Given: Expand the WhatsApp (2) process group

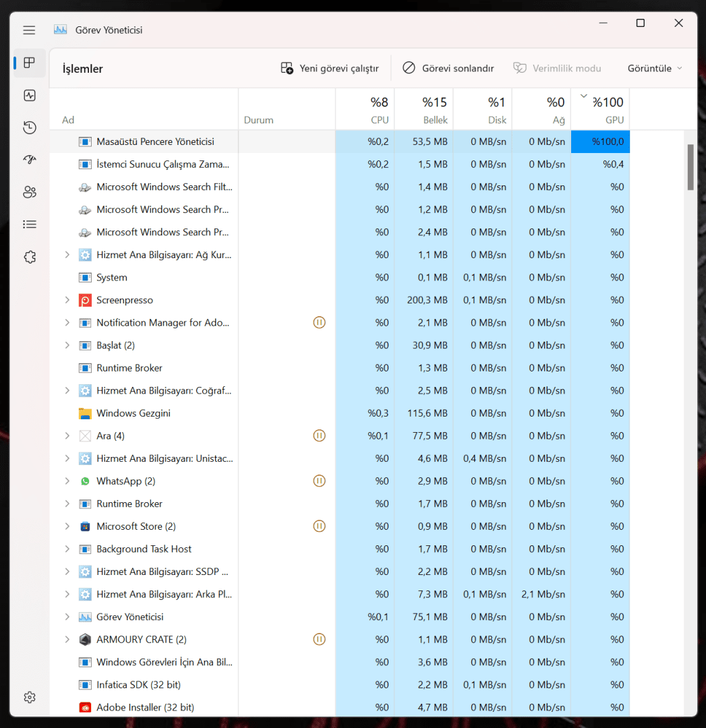Looking at the screenshot, I should coord(67,481).
